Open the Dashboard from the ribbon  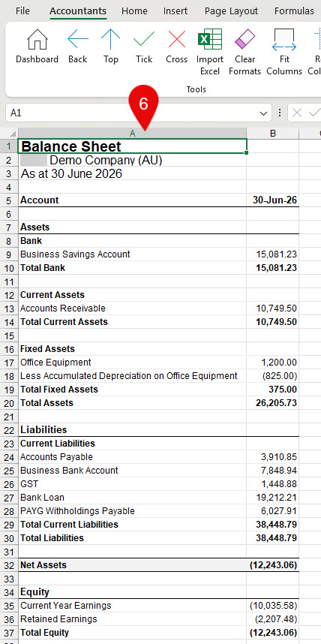pyautogui.click(x=37, y=46)
